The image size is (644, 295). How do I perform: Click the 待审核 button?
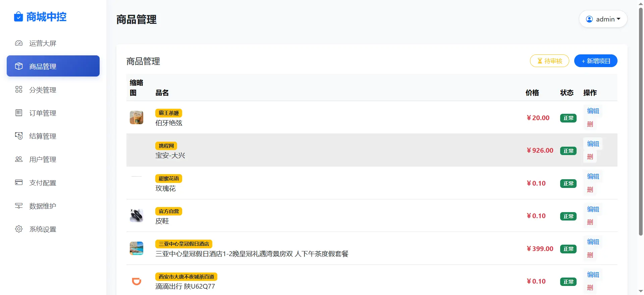549,61
